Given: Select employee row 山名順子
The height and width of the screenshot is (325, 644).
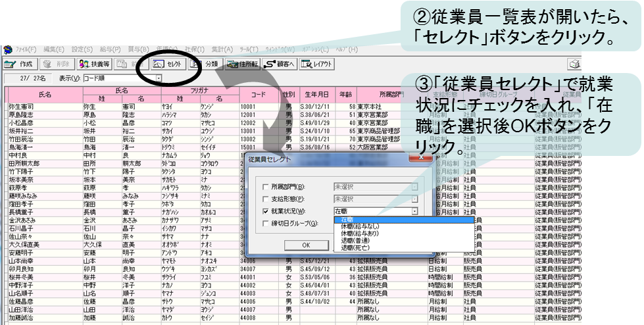Looking at the screenshot, I should (x=293, y=293).
